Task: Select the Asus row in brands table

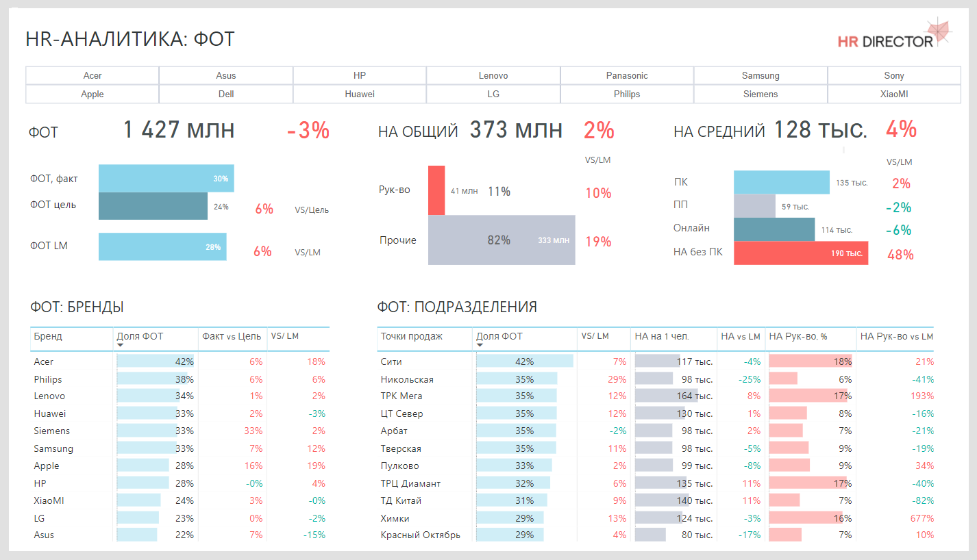Action: coord(180,535)
